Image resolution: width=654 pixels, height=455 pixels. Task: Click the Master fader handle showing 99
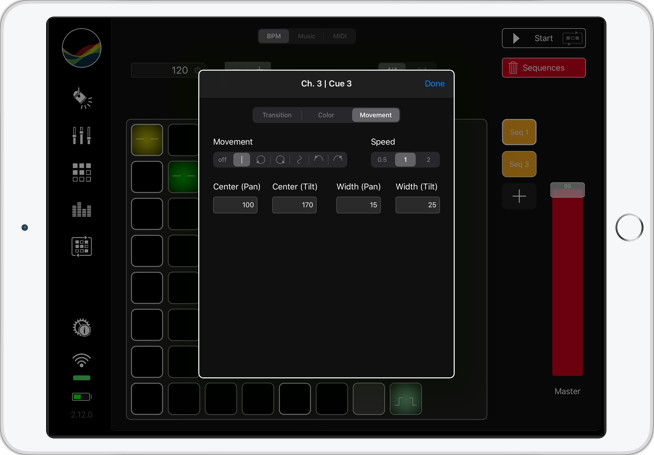tap(567, 190)
